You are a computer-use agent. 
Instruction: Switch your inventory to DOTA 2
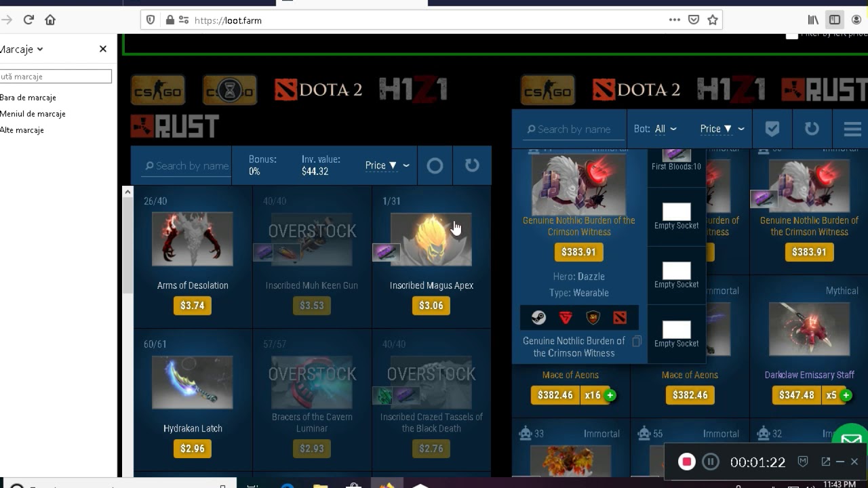(x=318, y=89)
